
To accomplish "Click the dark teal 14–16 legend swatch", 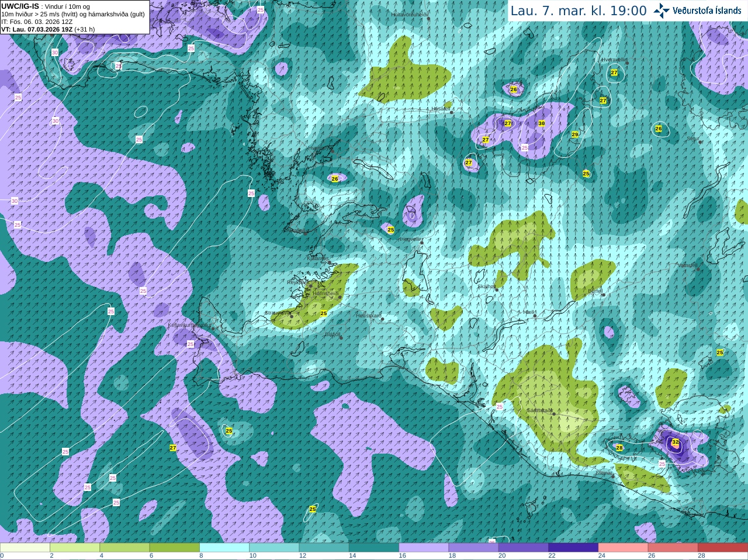I will (x=374, y=548).
